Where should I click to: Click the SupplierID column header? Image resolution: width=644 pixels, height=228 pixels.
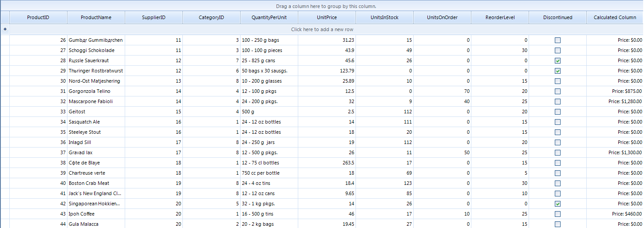tap(154, 17)
